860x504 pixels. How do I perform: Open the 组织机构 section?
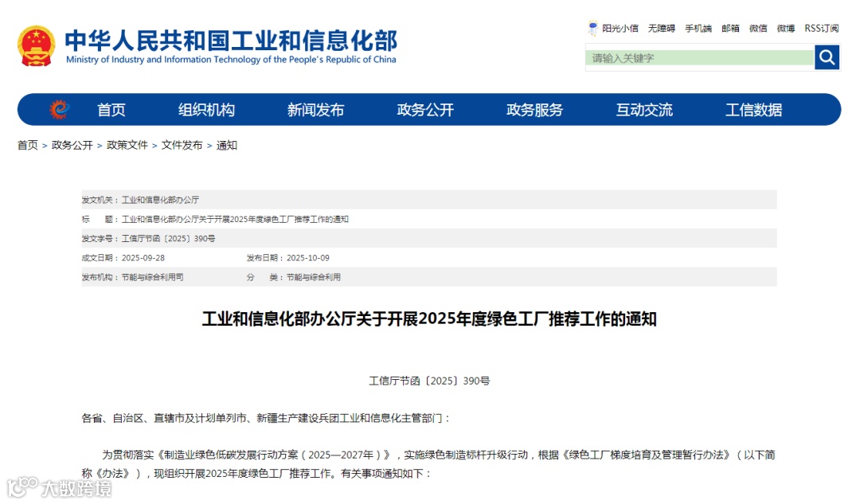click(206, 110)
